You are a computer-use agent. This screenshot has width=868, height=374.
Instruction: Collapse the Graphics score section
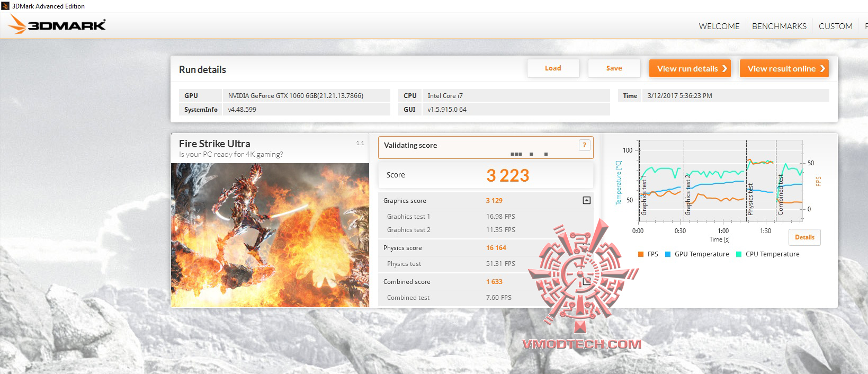click(x=586, y=200)
